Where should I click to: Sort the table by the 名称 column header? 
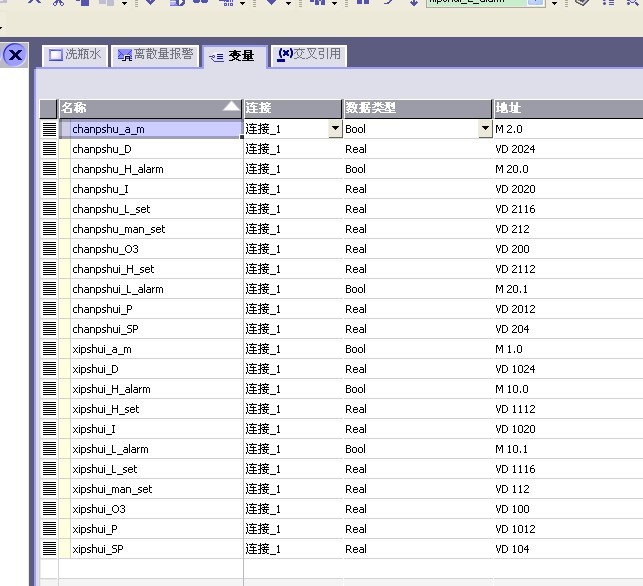pos(150,108)
